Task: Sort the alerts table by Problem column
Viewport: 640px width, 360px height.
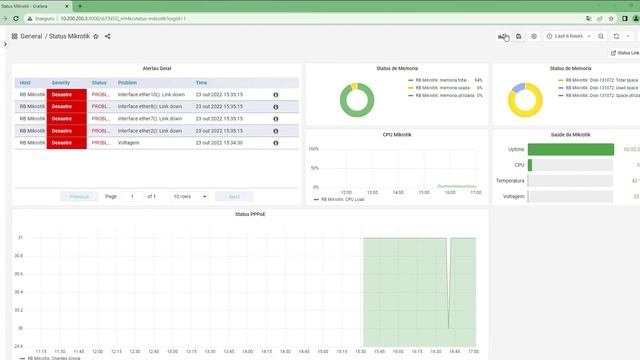Action: [x=127, y=83]
